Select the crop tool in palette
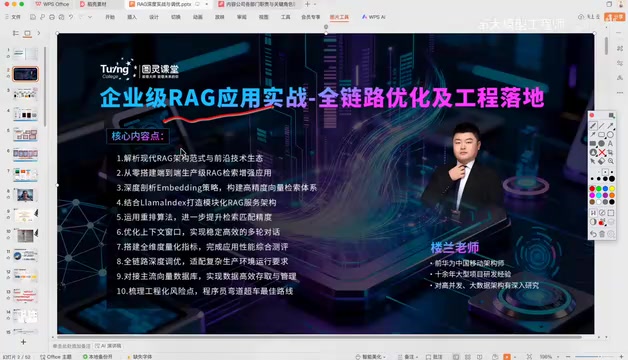Viewport: 628px width, 360px height. [610, 152]
